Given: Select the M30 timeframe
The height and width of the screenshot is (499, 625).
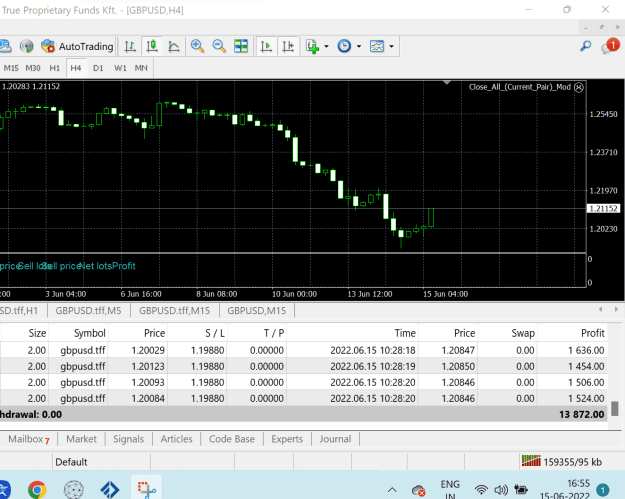Looking at the screenshot, I should tap(33, 68).
